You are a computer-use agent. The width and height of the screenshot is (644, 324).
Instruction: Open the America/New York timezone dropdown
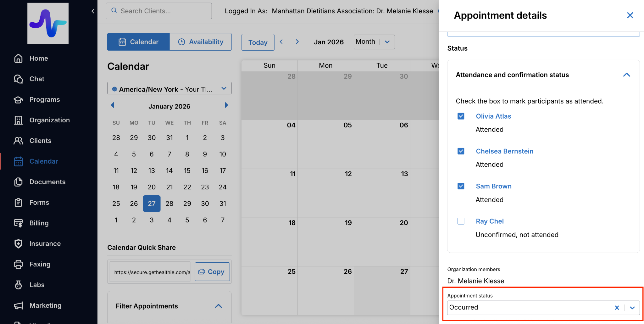tap(169, 88)
